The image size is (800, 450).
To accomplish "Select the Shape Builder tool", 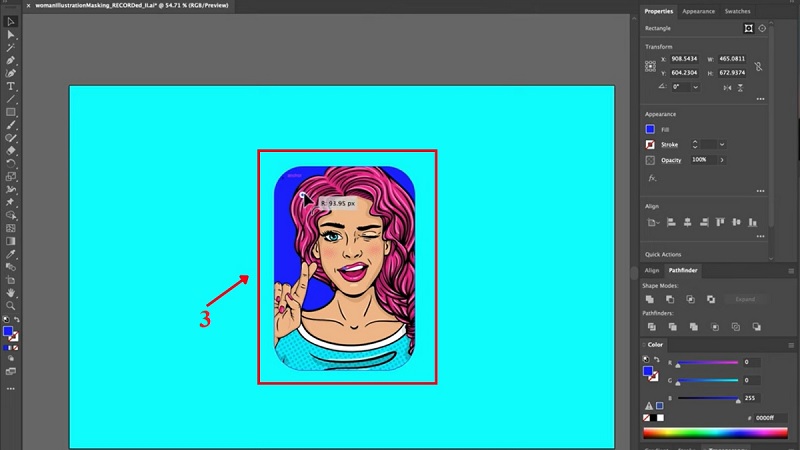I will pos(11,215).
